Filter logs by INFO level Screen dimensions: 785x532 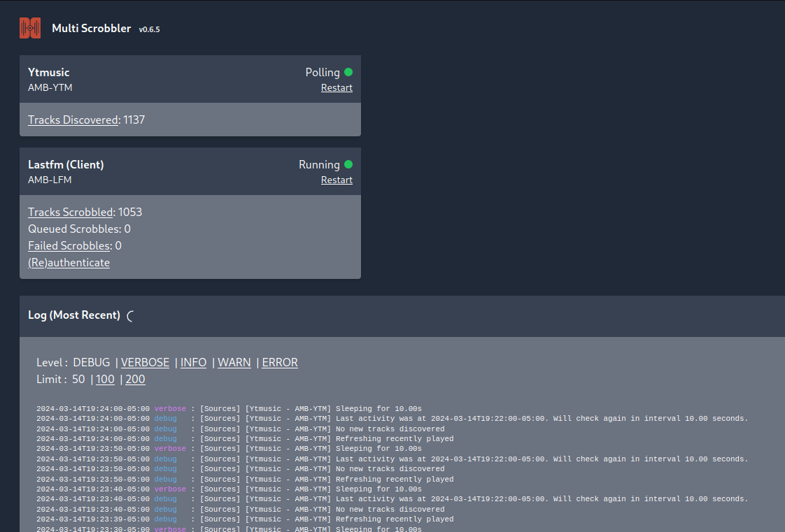click(x=193, y=362)
